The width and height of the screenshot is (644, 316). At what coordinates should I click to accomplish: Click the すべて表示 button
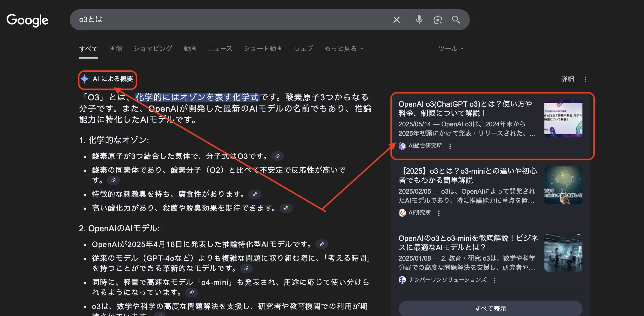pyautogui.click(x=490, y=308)
